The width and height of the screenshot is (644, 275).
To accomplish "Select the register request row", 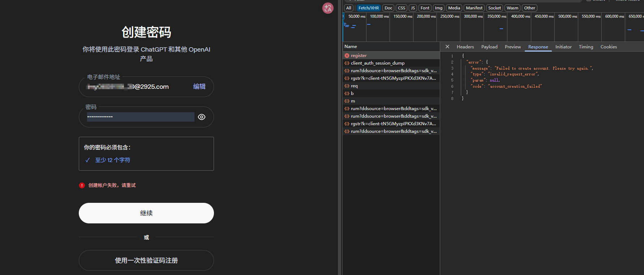I will 391,56.
